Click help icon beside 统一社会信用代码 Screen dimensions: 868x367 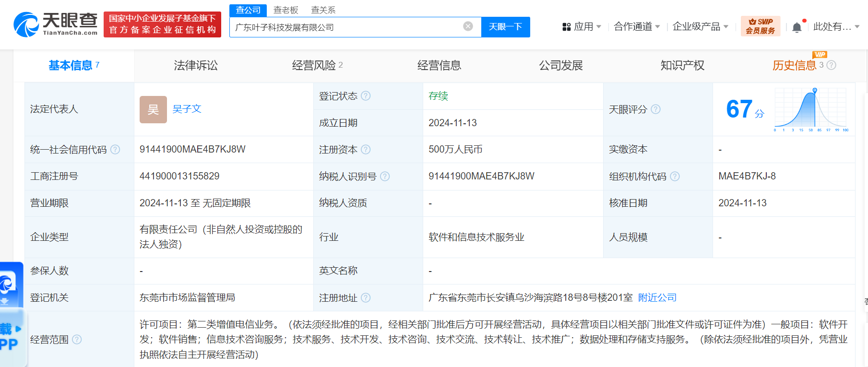[x=115, y=150]
